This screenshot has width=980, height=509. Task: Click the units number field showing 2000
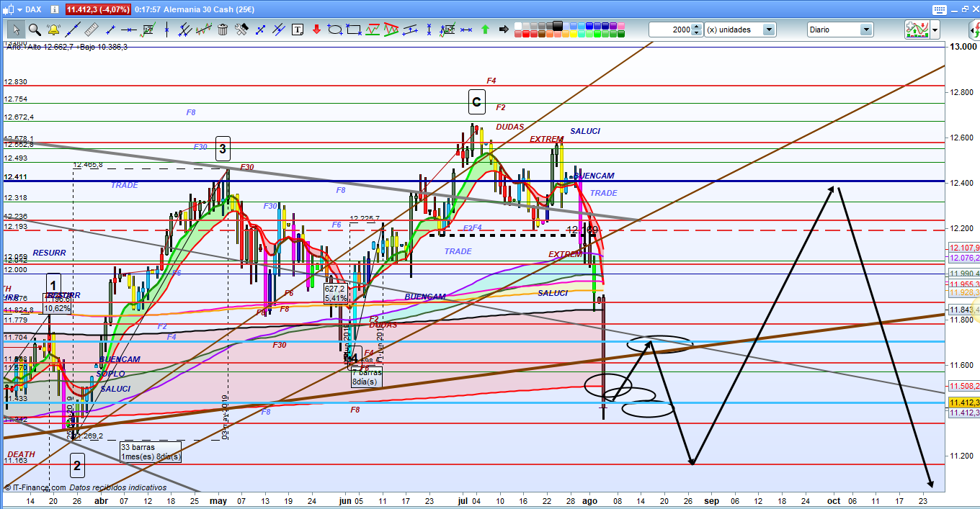coord(669,30)
